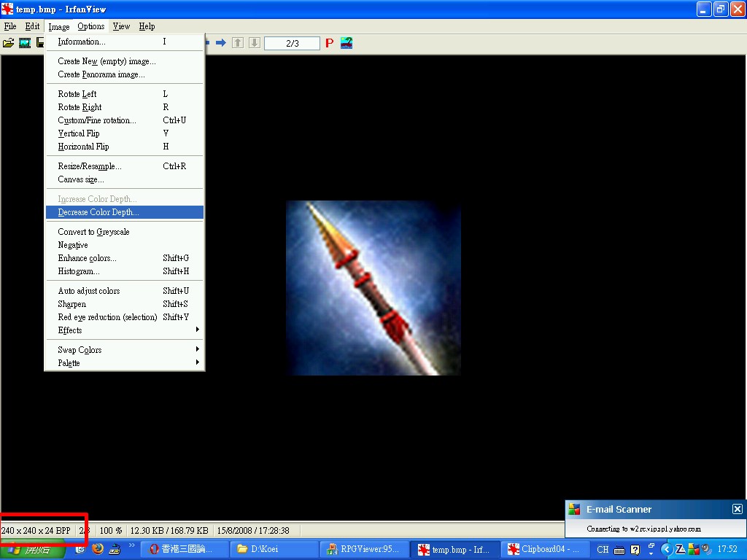Click the system clock showing 17:52
747x560 pixels.
(x=727, y=550)
